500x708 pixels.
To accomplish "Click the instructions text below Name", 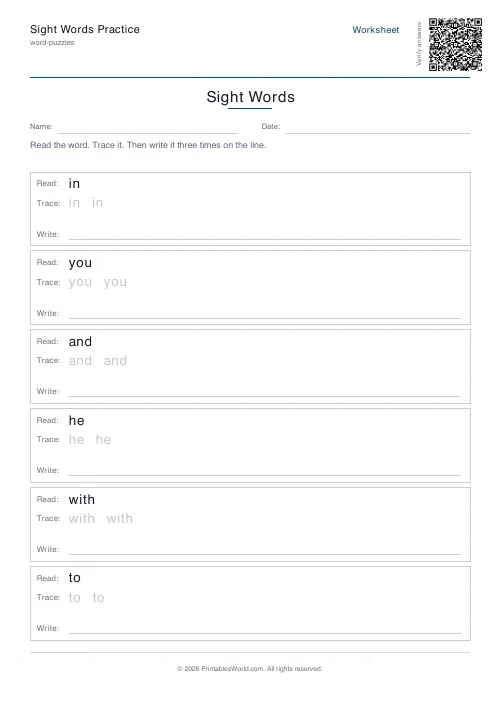I will pos(148,145).
